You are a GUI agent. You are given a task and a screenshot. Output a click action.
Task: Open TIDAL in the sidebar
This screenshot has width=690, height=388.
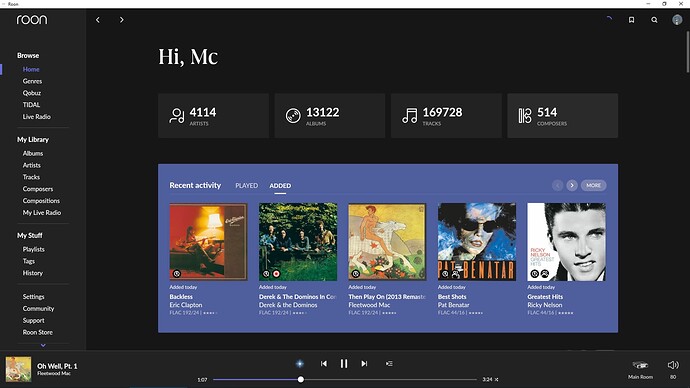point(31,105)
